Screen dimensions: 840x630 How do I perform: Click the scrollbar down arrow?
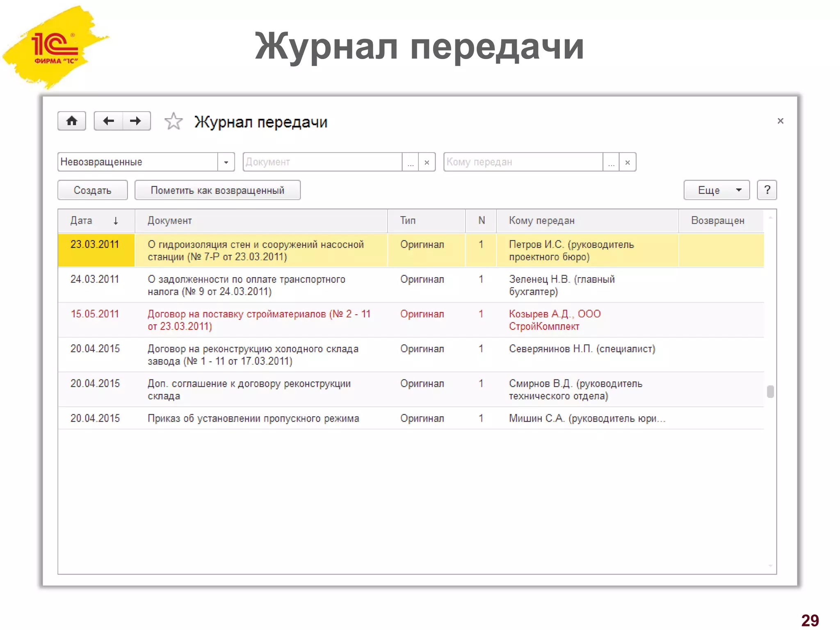[x=770, y=566]
